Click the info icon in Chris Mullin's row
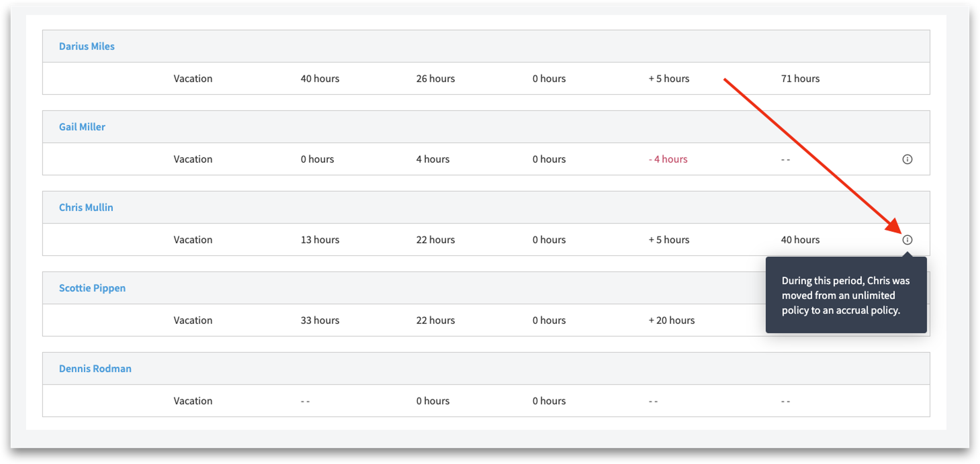 pyautogui.click(x=907, y=240)
